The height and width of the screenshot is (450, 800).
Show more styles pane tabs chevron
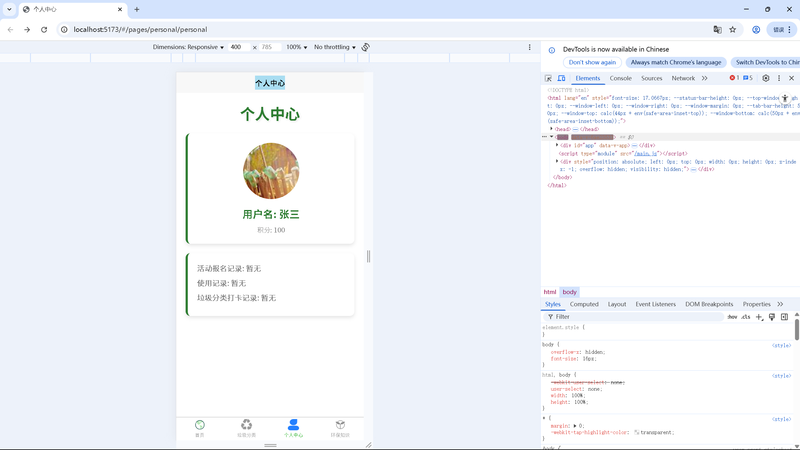tap(780, 304)
